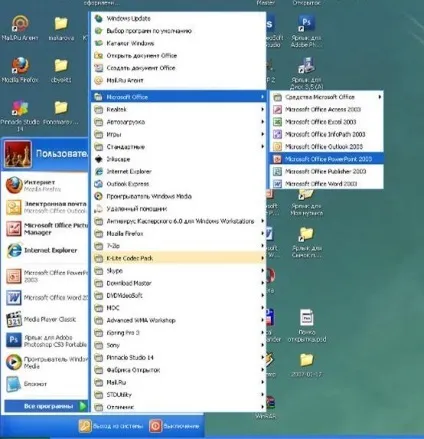Click the Windows Media Player icon in programs list
Image resolution: width=424 pixels, height=439 pixels.
pyautogui.click(x=98, y=196)
